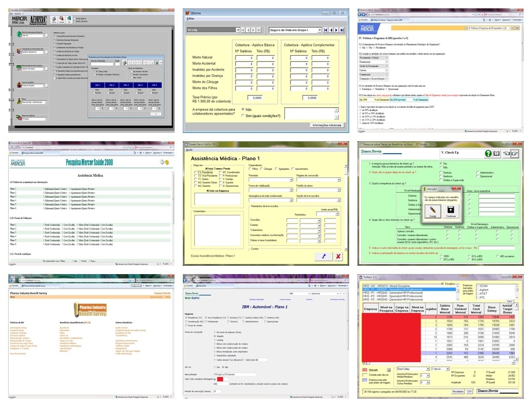Expand the 'Seguro de Vida em Grupo I' dropdown

pyautogui.click(x=320, y=30)
